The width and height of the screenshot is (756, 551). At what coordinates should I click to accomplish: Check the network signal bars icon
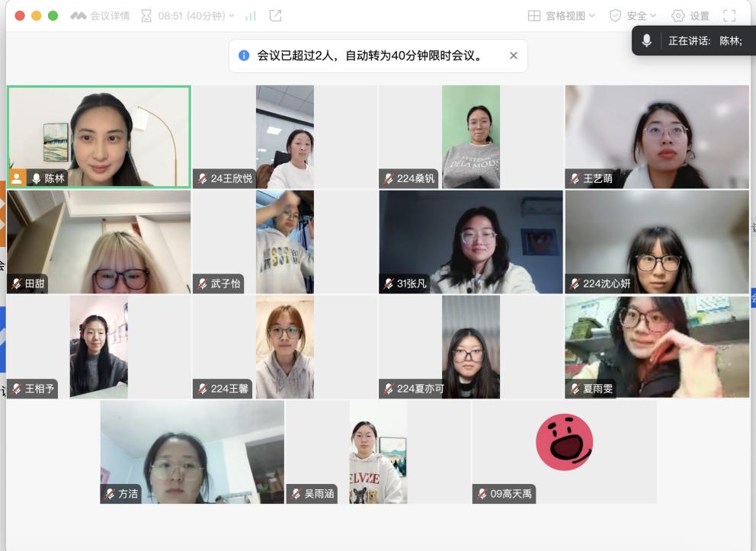pyautogui.click(x=251, y=16)
